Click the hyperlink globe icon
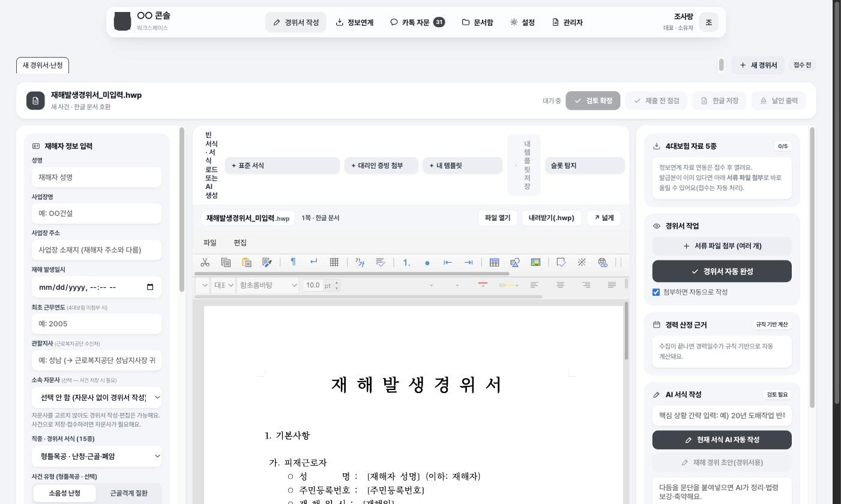Screen dimensions: 841x504 click(x=603, y=262)
